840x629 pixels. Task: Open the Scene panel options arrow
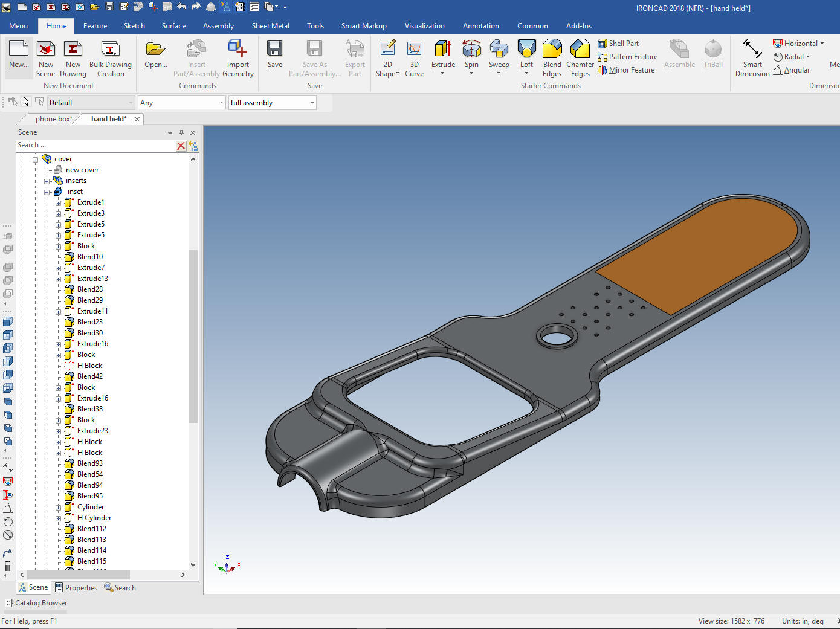pyautogui.click(x=170, y=132)
